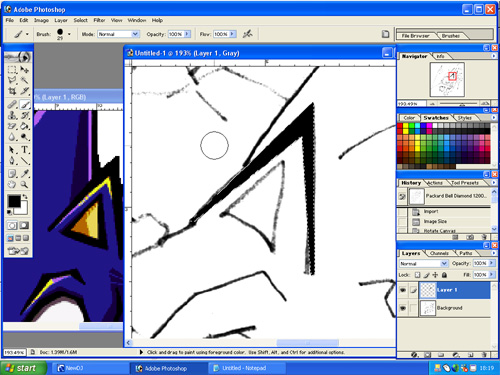Open the Filter menu
The width and height of the screenshot is (500, 375).
(x=99, y=20)
